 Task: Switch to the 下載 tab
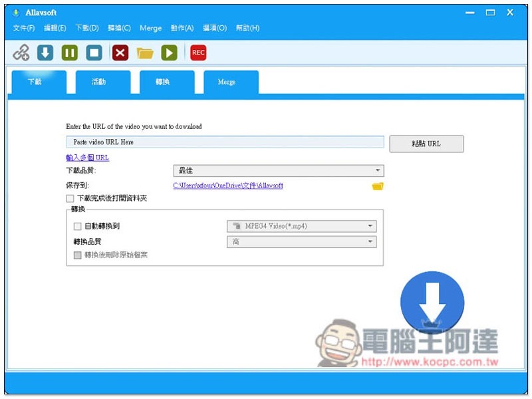coord(39,82)
